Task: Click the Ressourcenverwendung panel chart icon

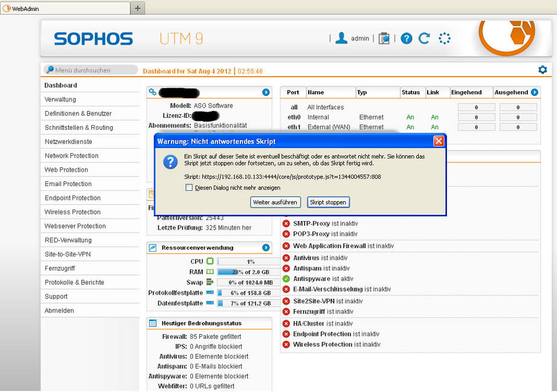Action: (152, 248)
